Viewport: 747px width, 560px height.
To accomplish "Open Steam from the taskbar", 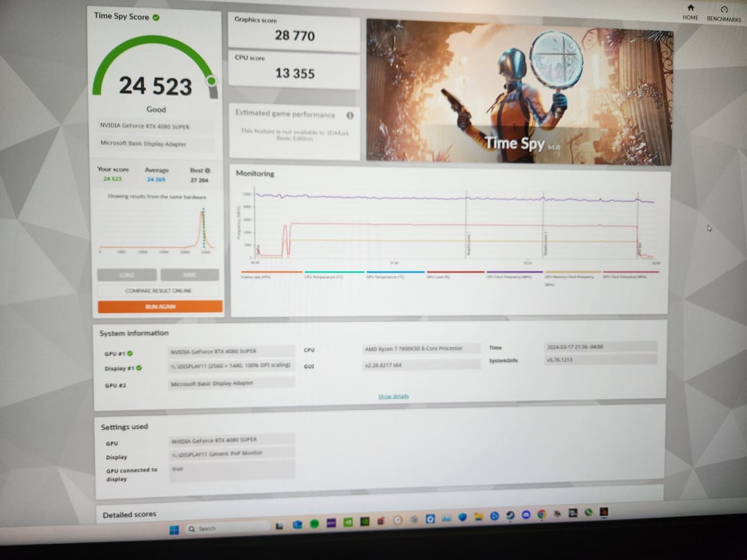I will [510, 515].
